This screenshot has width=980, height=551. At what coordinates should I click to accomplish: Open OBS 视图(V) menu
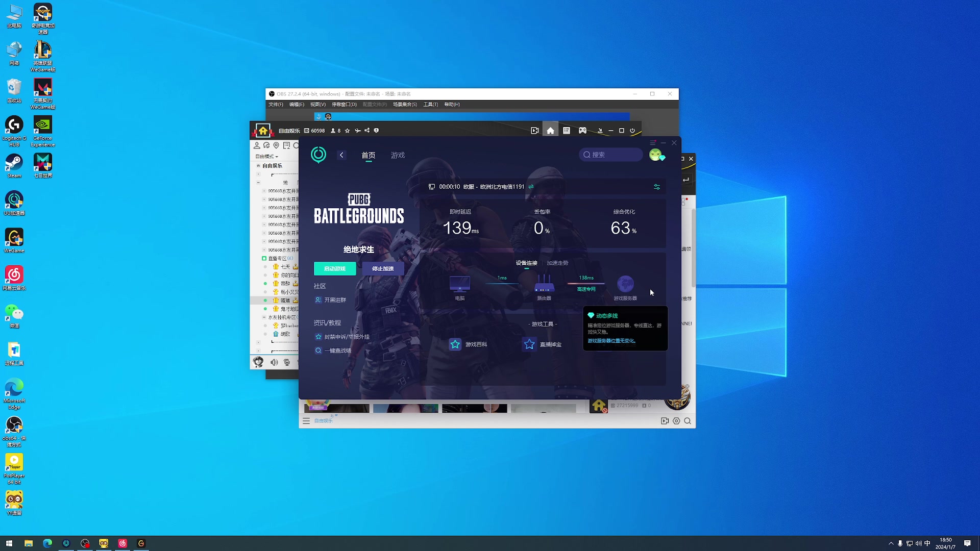(x=318, y=105)
